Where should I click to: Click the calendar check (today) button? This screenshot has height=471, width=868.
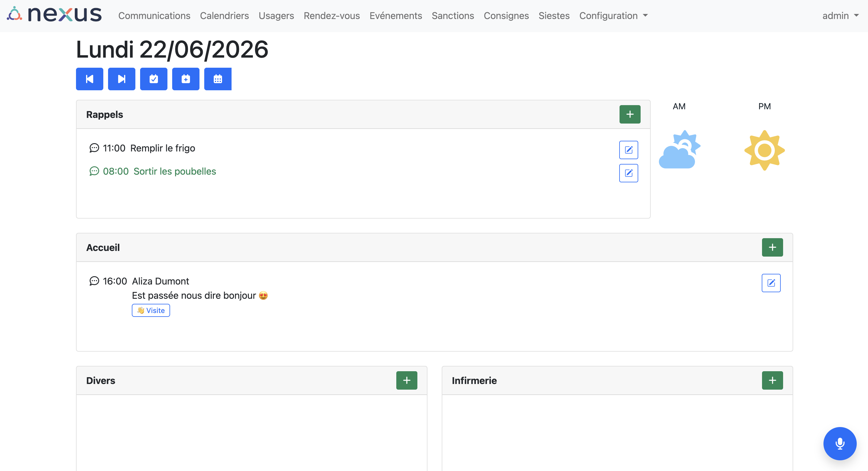click(154, 79)
